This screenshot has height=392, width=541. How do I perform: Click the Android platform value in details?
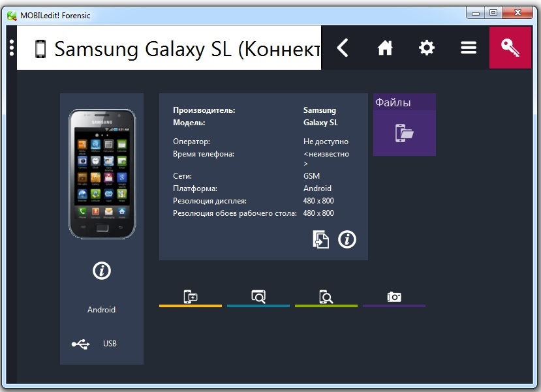[317, 188]
